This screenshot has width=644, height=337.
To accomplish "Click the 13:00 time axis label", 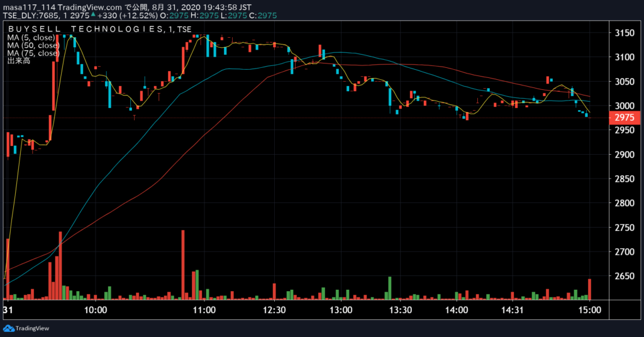I will pyautogui.click(x=341, y=310).
